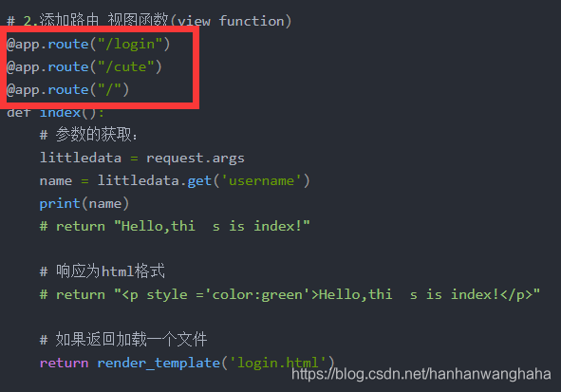The width and height of the screenshot is (561, 392).
Task: Click the '# 2.添加路由 视图函数(view function)' comment
Action: click(149, 21)
